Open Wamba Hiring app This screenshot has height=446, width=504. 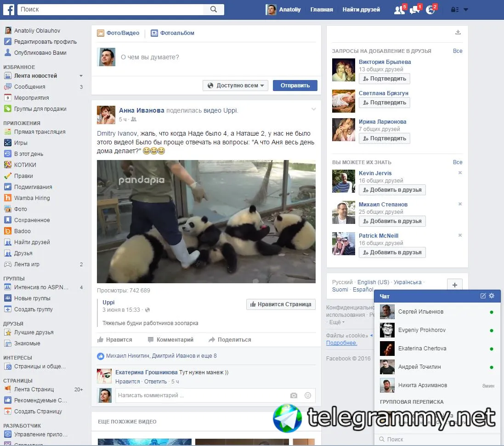[32, 198]
